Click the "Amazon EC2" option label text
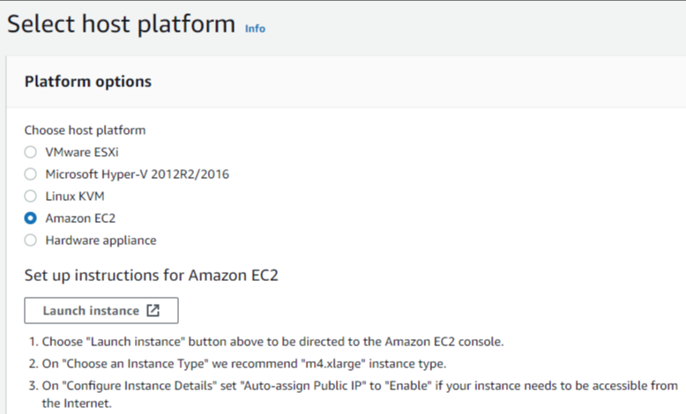 80,218
